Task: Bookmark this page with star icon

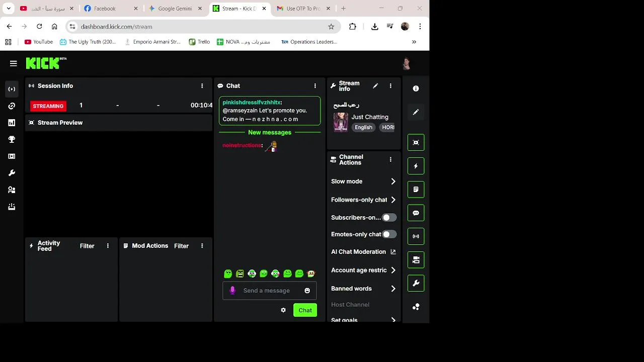Action: point(331,27)
